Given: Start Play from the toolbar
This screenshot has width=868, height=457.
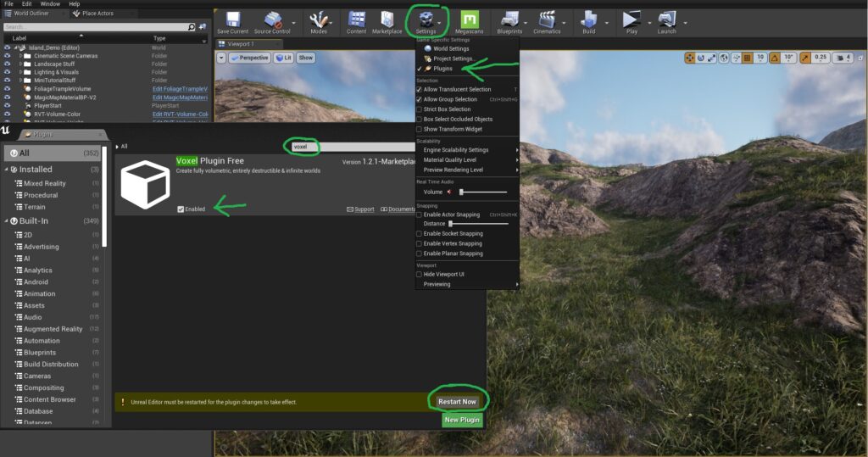Looking at the screenshot, I should [x=631, y=20].
